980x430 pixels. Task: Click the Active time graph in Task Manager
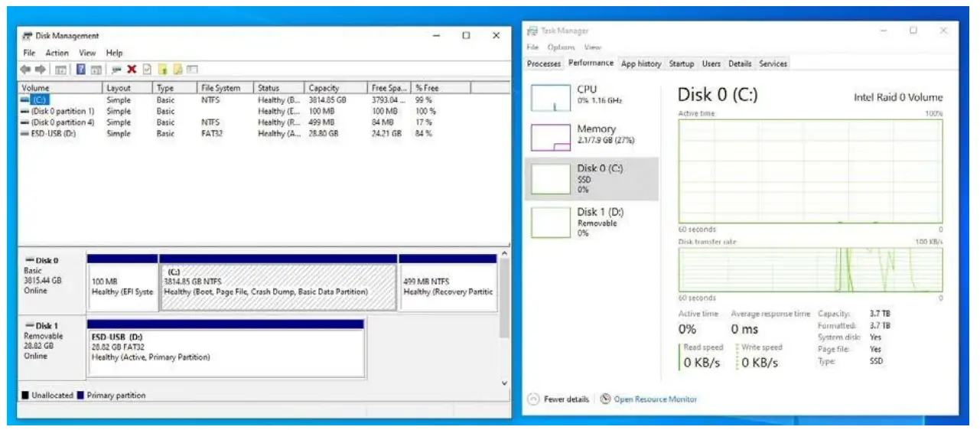(x=810, y=171)
